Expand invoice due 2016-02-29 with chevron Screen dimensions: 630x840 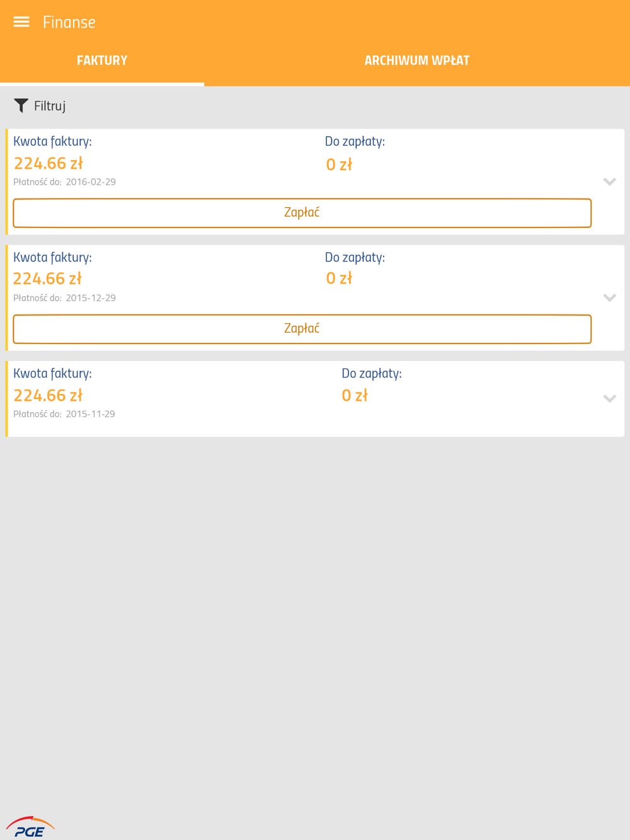[609, 182]
